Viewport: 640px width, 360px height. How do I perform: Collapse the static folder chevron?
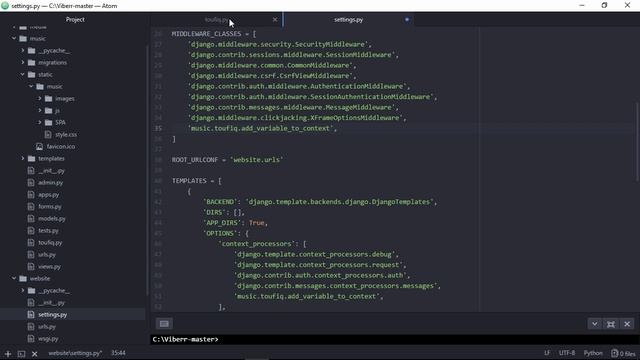pos(23,74)
